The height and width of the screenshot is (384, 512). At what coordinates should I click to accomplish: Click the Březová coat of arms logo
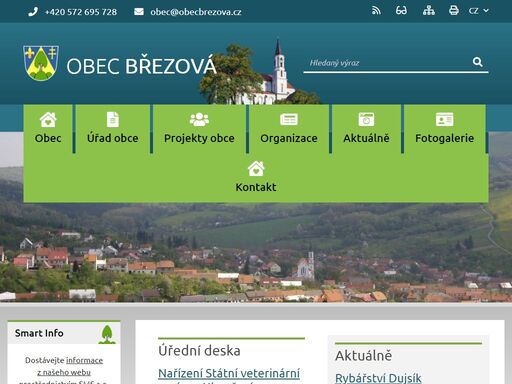pos(41,63)
